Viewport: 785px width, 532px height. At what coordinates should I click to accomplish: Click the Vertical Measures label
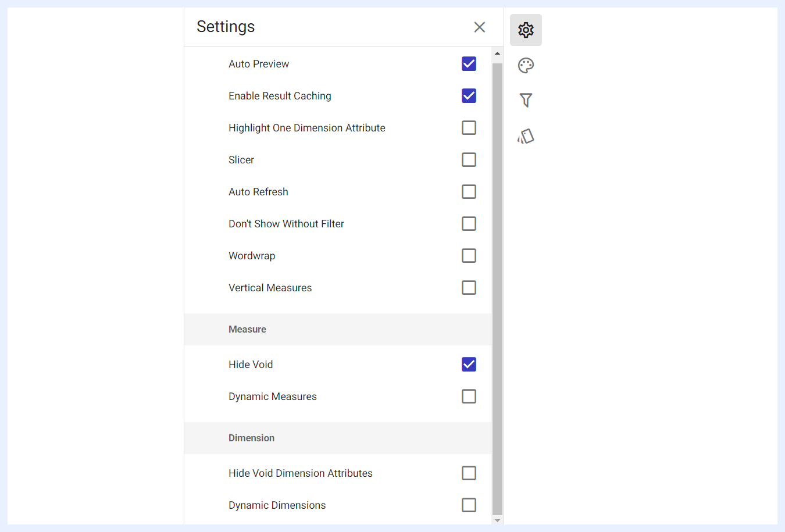click(270, 288)
